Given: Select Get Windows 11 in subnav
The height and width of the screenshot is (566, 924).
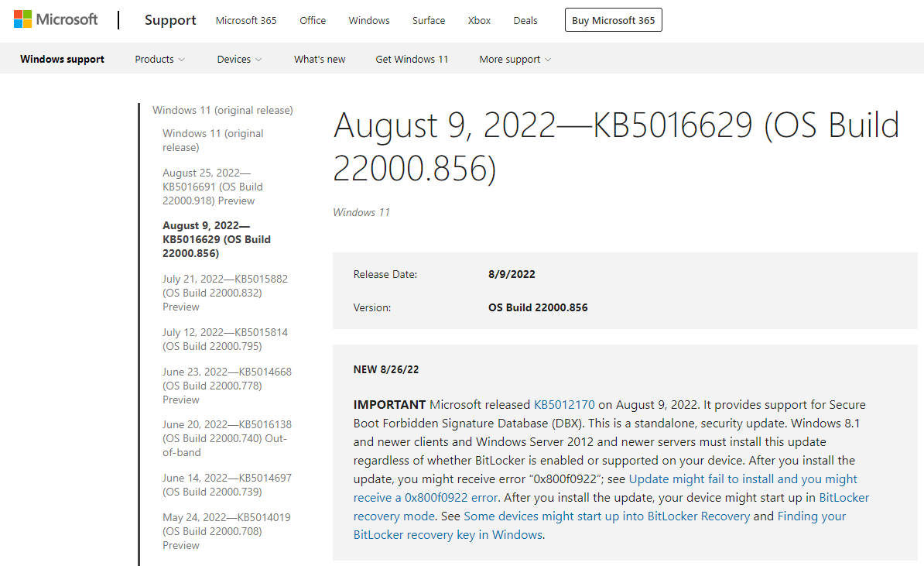Looking at the screenshot, I should [x=412, y=60].
